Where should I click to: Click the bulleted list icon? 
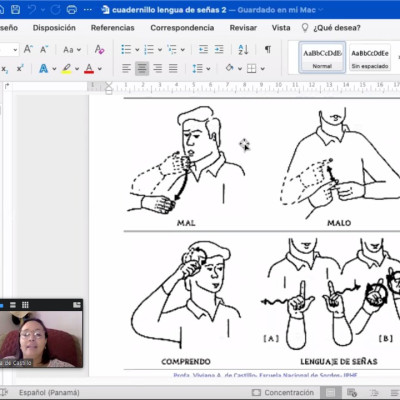(126, 50)
